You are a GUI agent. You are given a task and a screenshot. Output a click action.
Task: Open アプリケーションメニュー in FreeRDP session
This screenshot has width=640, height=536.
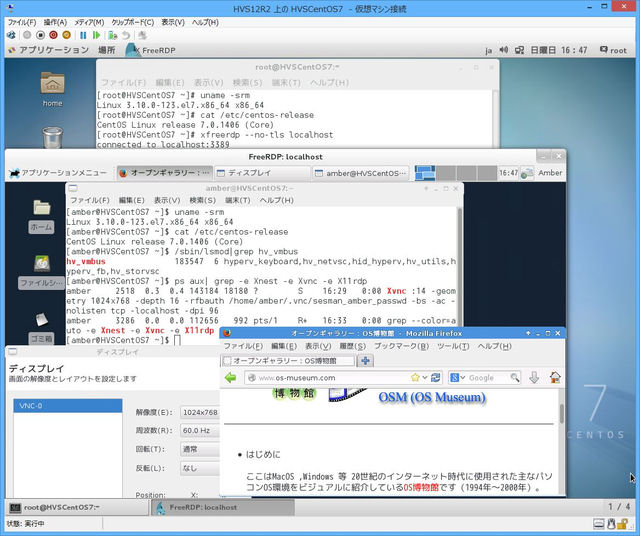(x=58, y=173)
